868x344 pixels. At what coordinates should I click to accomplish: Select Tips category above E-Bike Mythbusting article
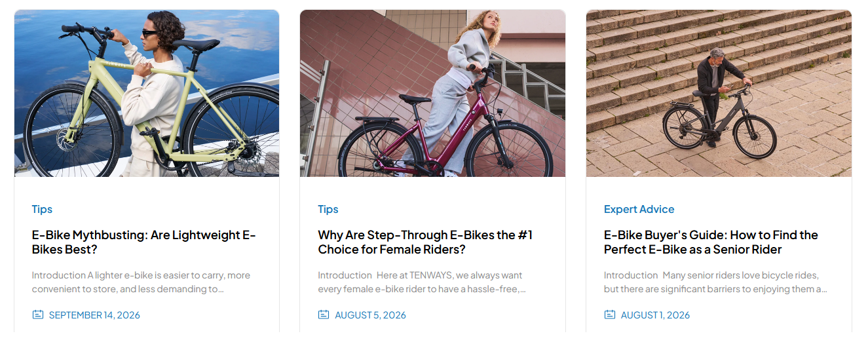(42, 209)
